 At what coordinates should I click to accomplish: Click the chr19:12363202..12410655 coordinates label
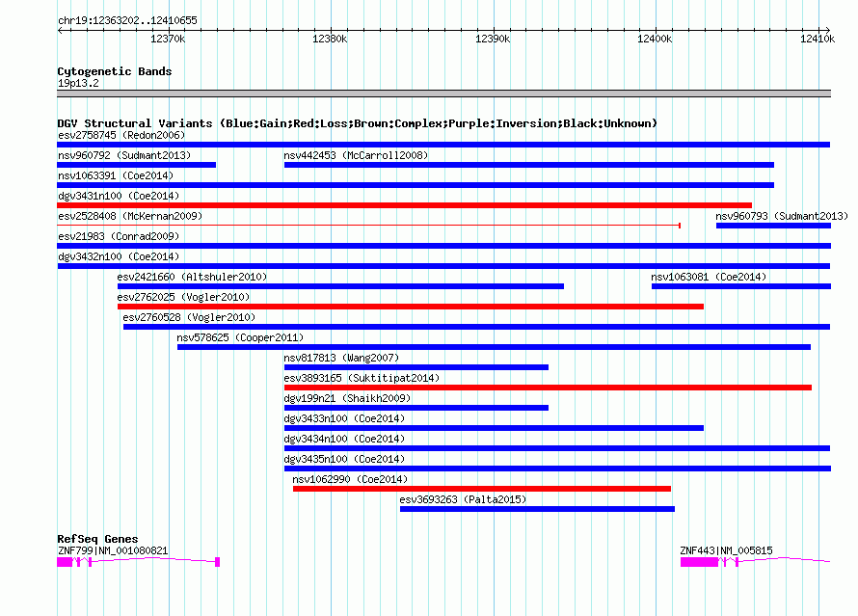pyautogui.click(x=127, y=21)
